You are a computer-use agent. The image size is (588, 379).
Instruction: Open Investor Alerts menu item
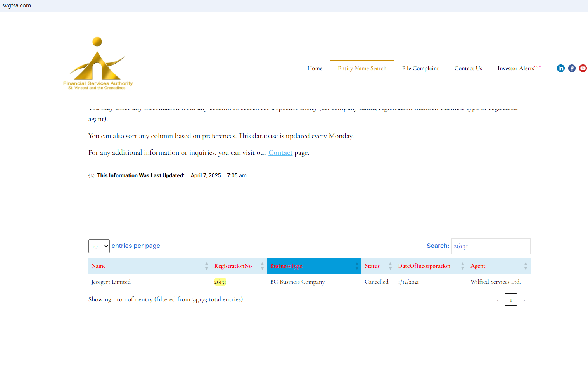click(519, 68)
